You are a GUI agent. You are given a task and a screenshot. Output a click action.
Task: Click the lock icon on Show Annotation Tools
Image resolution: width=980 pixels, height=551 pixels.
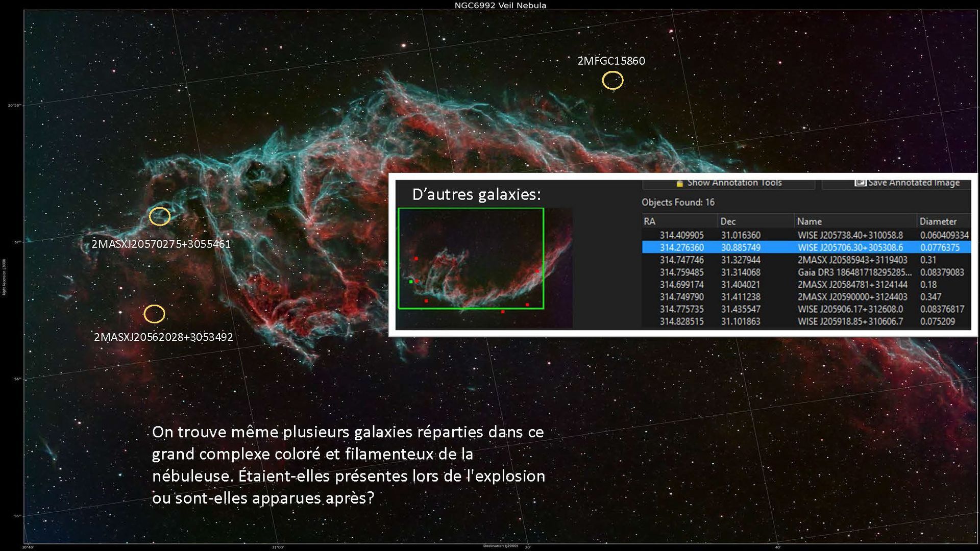tap(679, 183)
